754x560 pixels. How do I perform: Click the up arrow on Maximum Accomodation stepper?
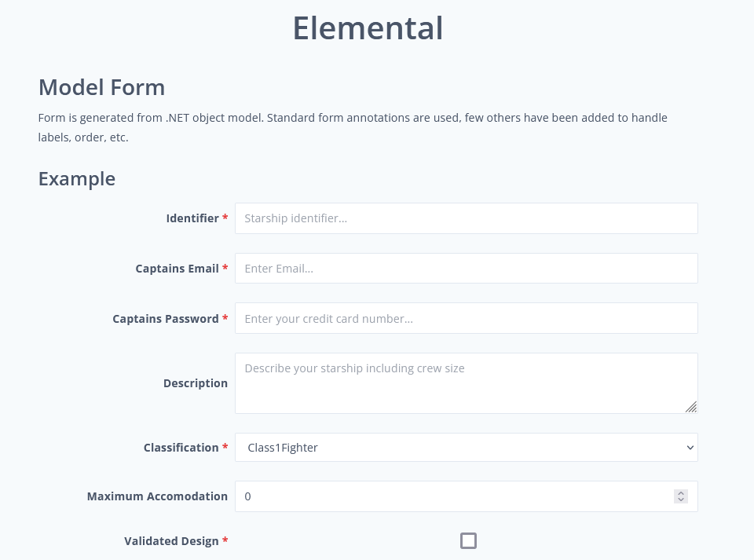(x=680, y=492)
